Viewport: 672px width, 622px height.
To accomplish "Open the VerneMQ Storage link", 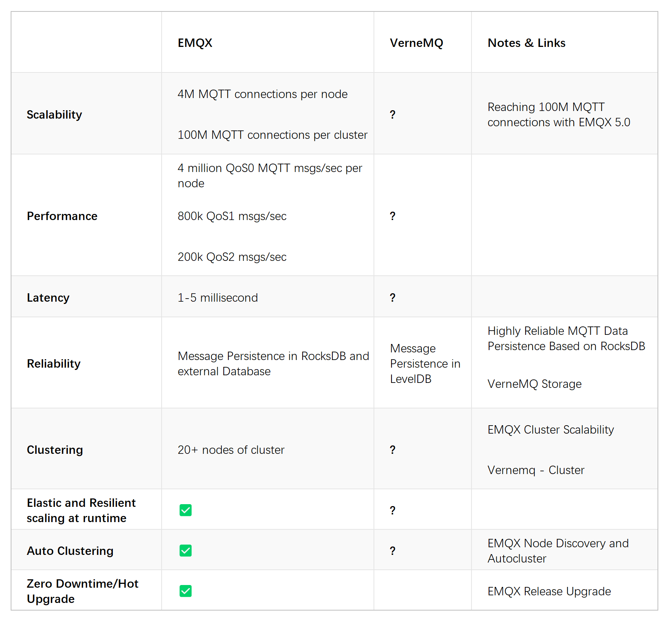I will [x=534, y=384].
